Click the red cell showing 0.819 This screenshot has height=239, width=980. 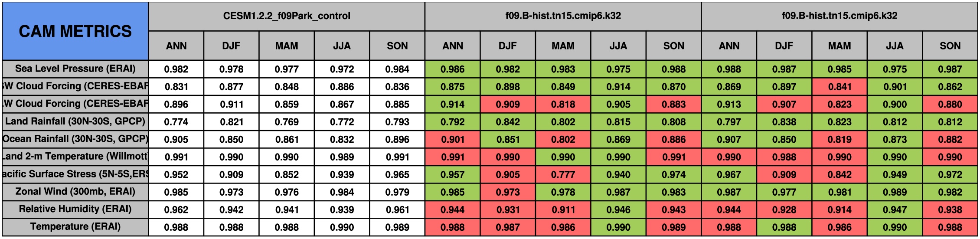(x=839, y=140)
